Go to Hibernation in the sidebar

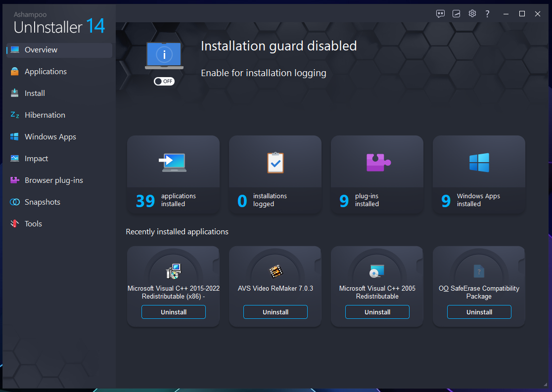point(45,115)
